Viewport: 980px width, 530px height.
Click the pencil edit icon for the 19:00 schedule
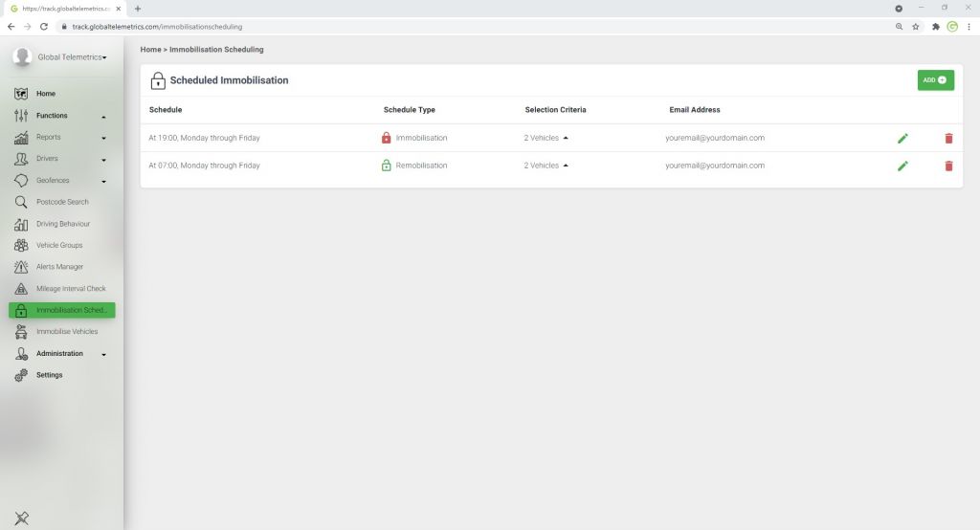(x=902, y=139)
